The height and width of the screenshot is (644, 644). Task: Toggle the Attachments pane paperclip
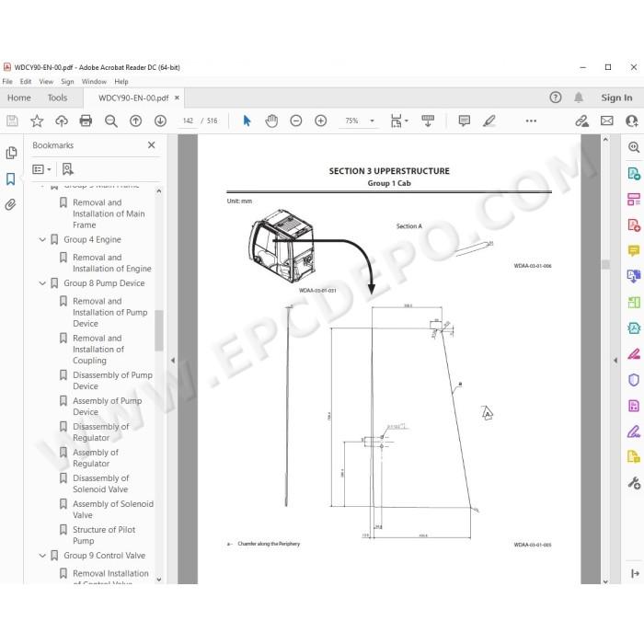(x=11, y=204)
